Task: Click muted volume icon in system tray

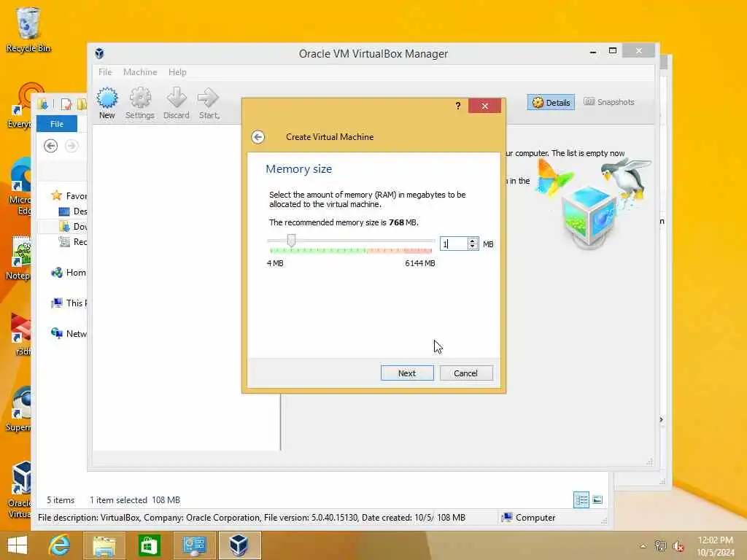Action: [x=678, y=546]
